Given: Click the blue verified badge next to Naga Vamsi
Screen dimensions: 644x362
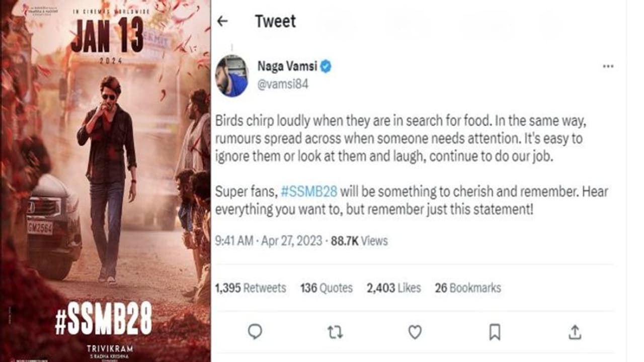Looking at the screenshot, I should click(x=327, y=65).
